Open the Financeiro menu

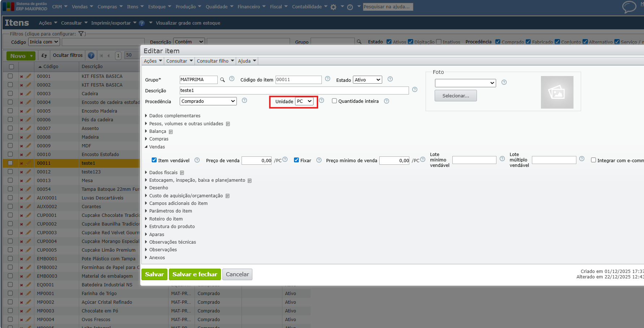pos(252,7)
